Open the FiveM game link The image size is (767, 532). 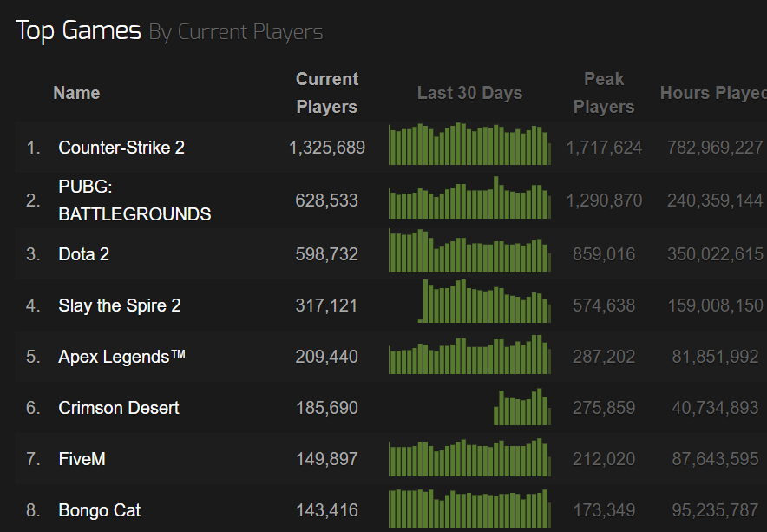82,459
